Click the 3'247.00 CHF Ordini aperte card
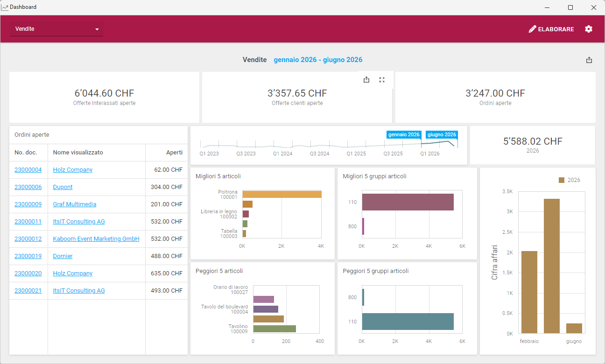The height and width of the screenshot is (364, 605). point(495,97)
